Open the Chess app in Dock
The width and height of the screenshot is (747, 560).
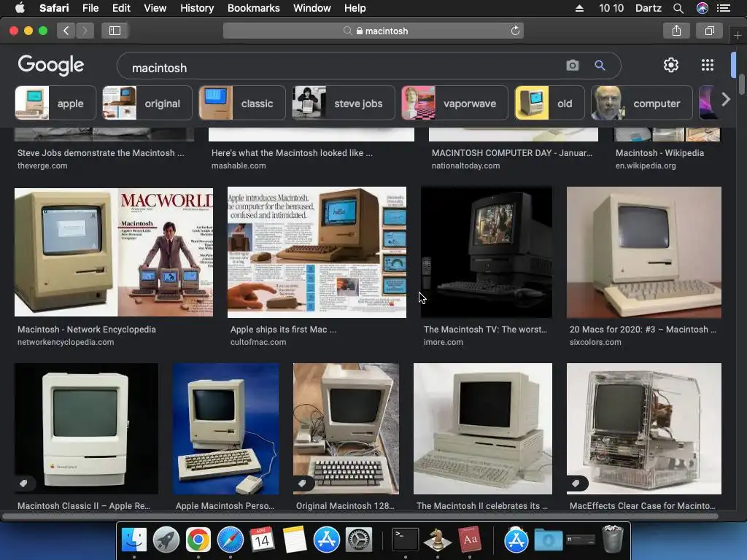coord(438,540)
